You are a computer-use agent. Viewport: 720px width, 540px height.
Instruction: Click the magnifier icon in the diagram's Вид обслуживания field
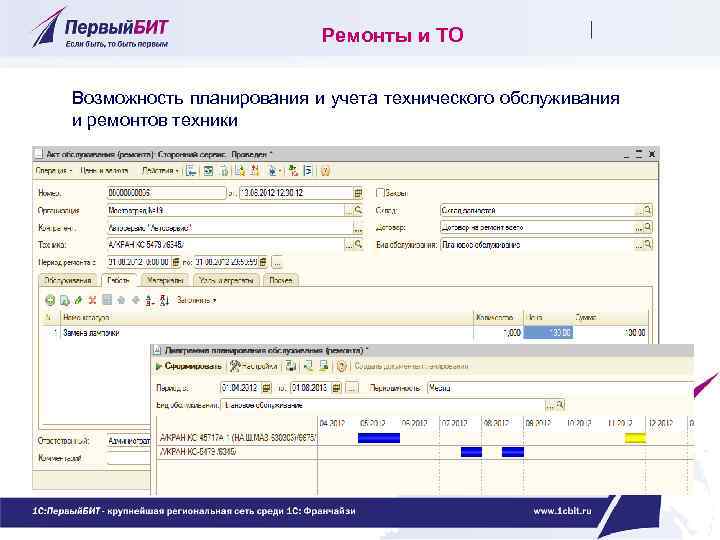(x=560, y=405)
